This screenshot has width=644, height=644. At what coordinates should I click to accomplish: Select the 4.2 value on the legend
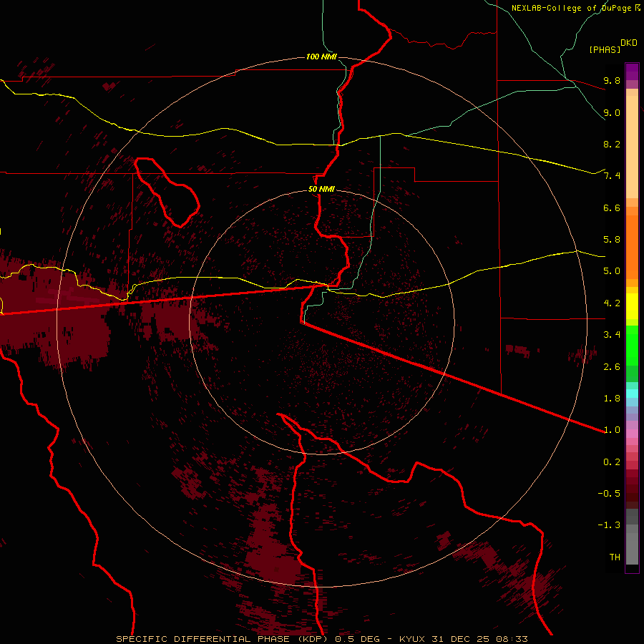click(x=612, y=303)
